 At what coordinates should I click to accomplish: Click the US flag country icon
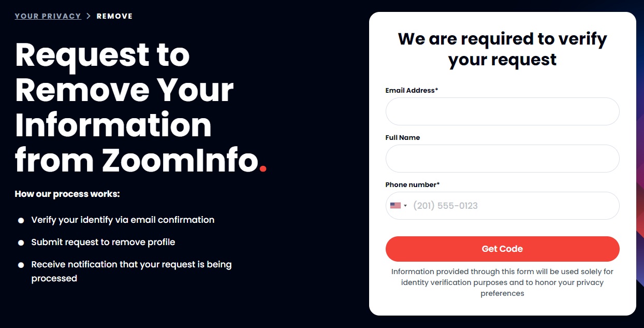pyautogui.click(x=395, y=205)
